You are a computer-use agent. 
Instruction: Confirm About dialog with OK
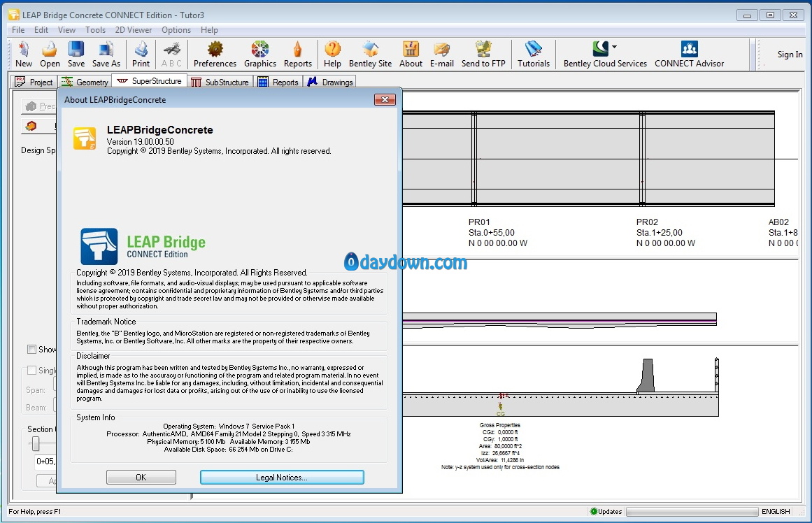click(141, 477)
